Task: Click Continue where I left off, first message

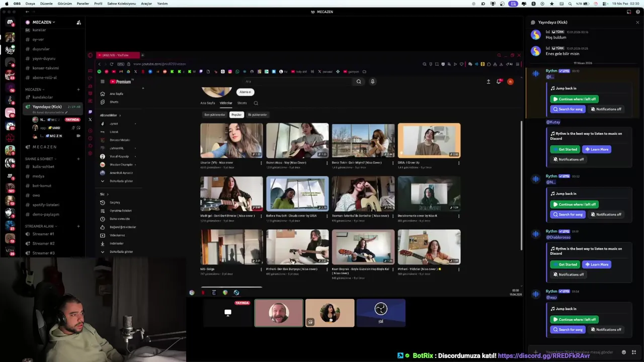Action: (574, 99)
